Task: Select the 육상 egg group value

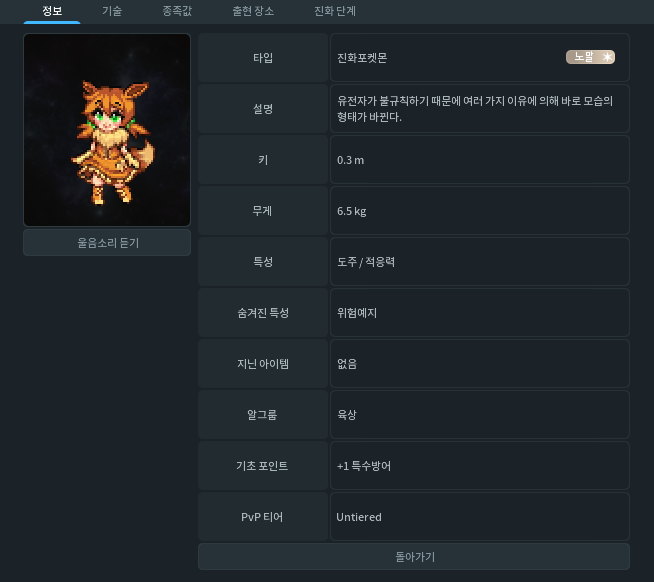Action: [348, 415]
